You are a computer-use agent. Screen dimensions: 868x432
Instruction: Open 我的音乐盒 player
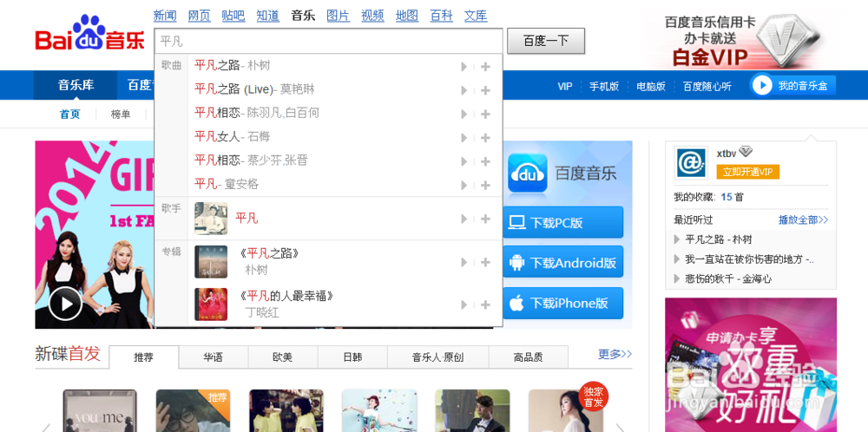(x=792, y=85)
